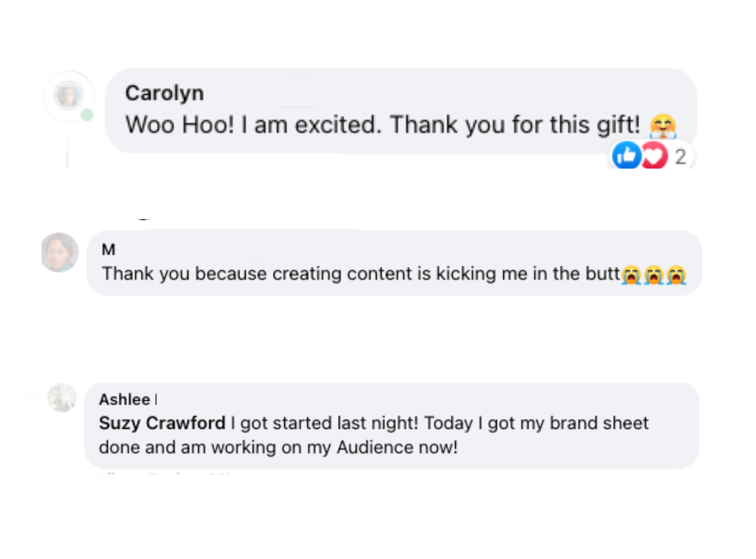756x559 pixels.
Task: Click the 'Thank you because creating content' comment
Action: (x=360, y=274)
